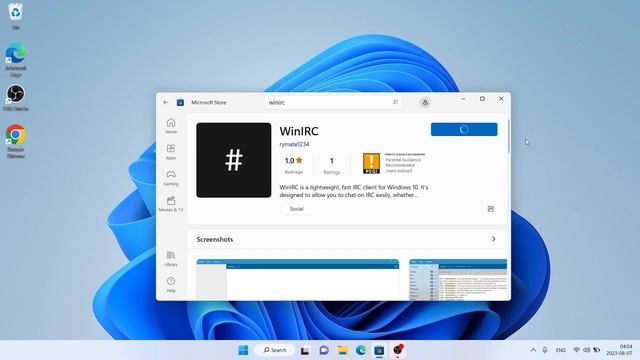Minimize the Microsoft Store window
The height and width of the screenshot is (360, 640).
463,99
